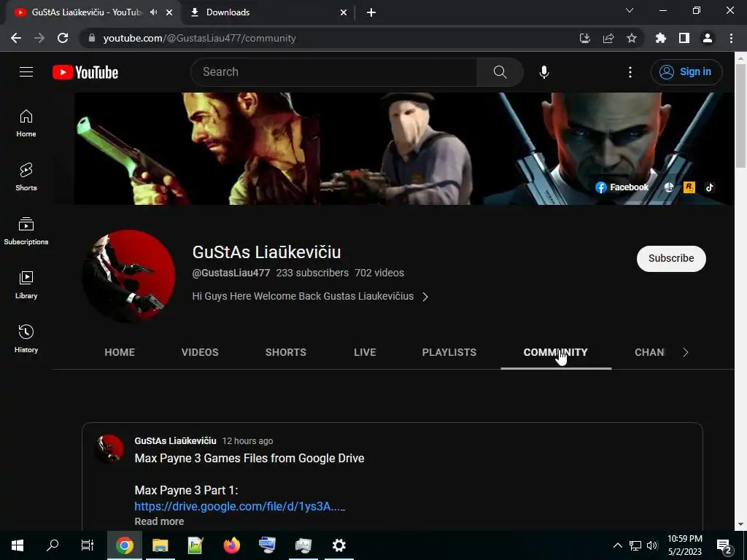
Task: Open the partially visible CHANNELS tab
Action: (x=650, y=352)
